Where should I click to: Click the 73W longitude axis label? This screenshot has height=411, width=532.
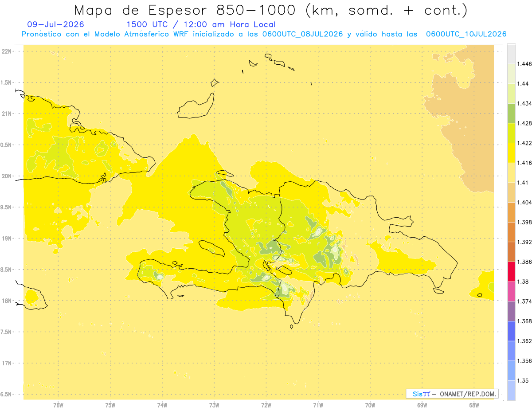pyautogui.click(x=214, y=405)
